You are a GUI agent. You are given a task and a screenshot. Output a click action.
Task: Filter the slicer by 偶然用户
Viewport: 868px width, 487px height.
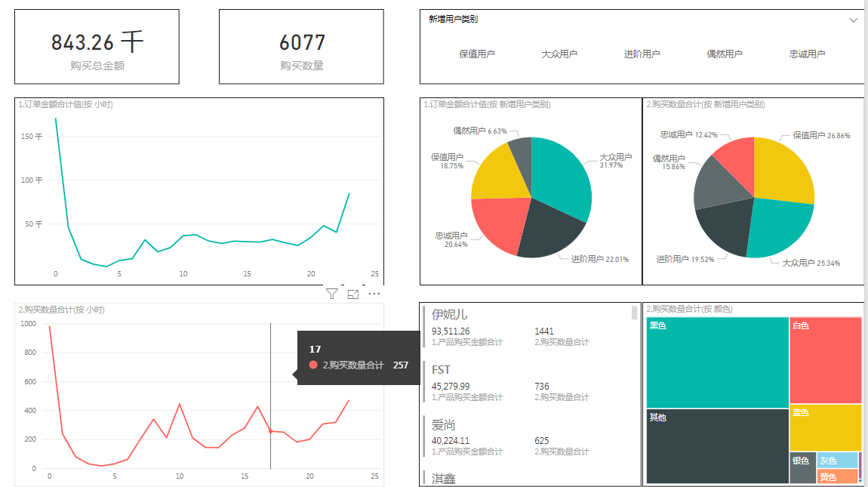coord(724,54)
